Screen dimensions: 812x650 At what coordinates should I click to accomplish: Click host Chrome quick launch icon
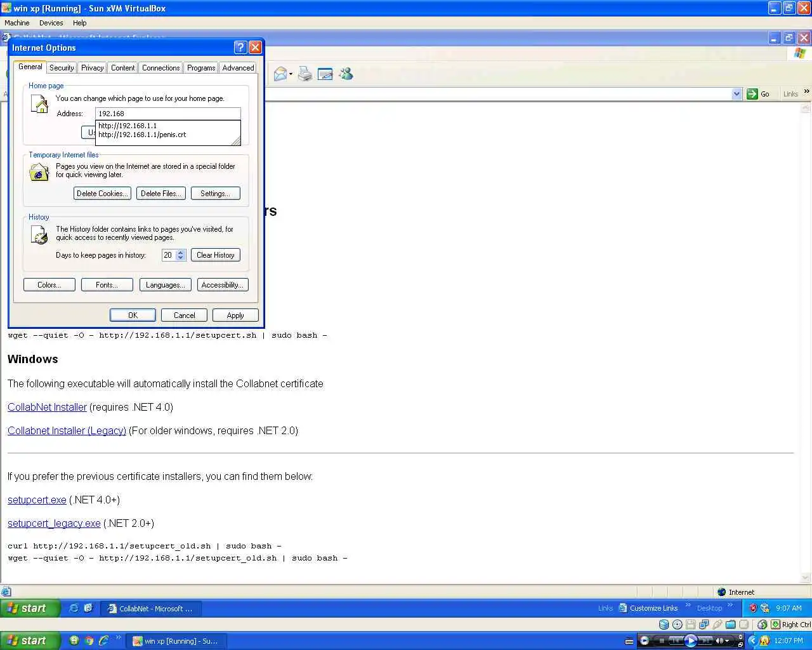(89, 640)
